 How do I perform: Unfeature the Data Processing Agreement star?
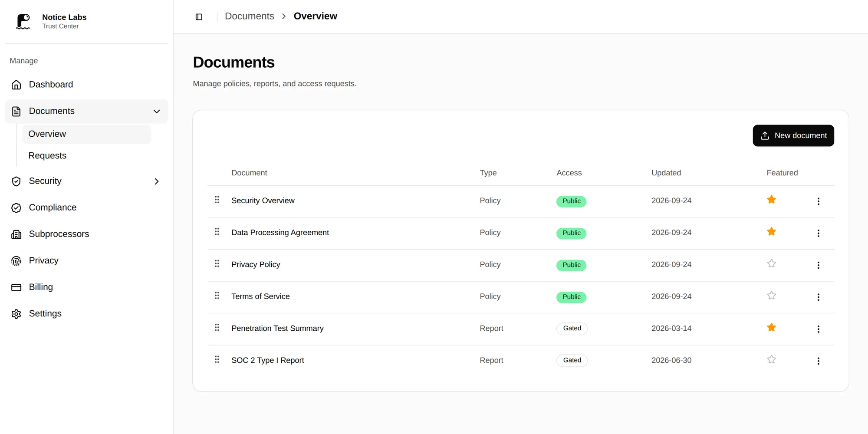[771, 232]
